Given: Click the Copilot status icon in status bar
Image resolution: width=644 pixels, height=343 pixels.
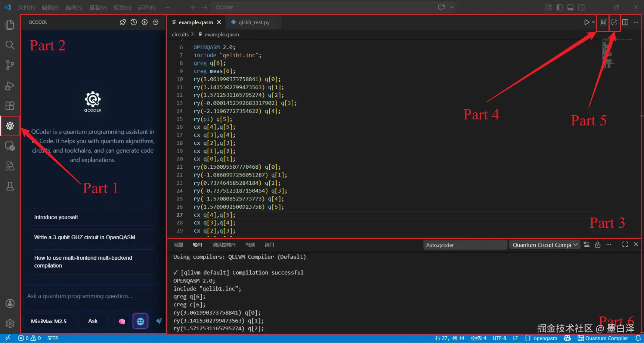Looking at the screenshot, I should 567,338.
